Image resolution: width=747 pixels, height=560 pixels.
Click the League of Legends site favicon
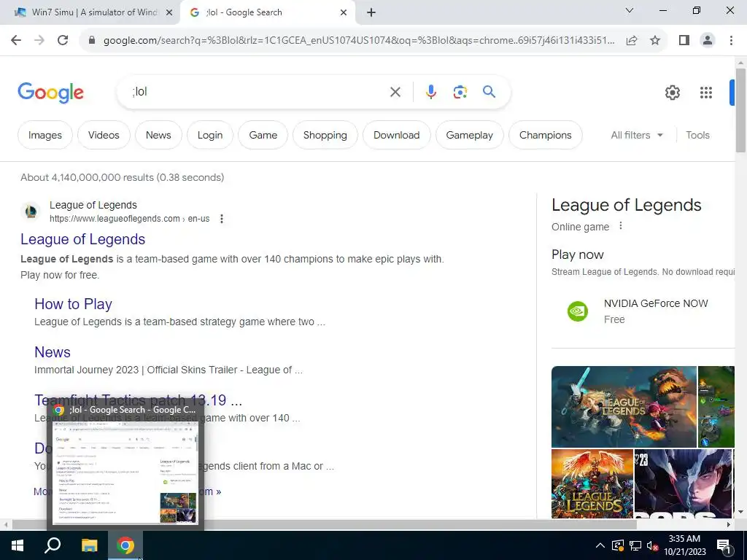(31, 211)
